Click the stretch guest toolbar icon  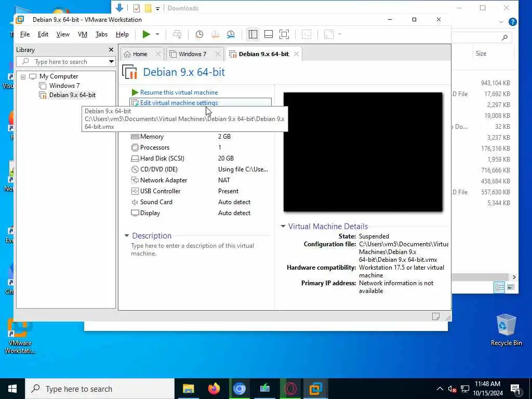[329, 34]
